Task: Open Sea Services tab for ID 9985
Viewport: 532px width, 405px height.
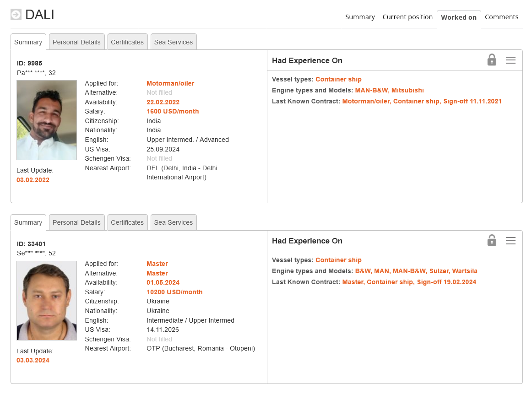Action: click(x=174, y=42)
